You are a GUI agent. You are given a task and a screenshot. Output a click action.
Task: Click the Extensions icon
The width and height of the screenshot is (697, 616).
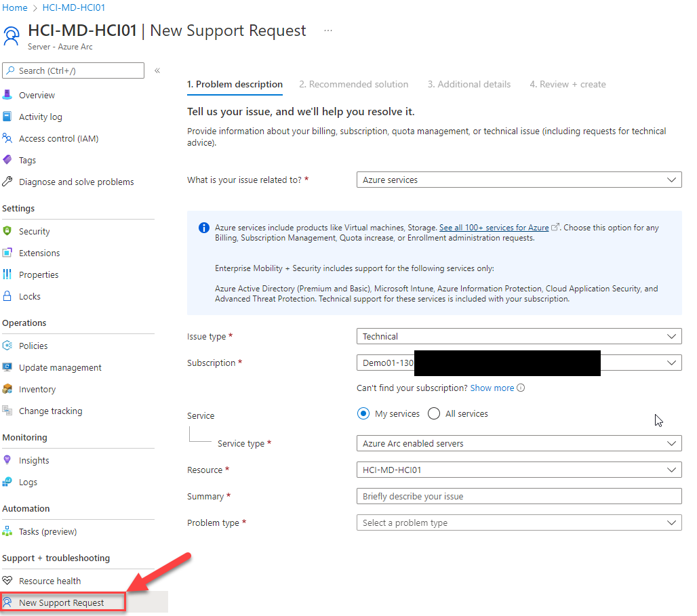point(7,253)
